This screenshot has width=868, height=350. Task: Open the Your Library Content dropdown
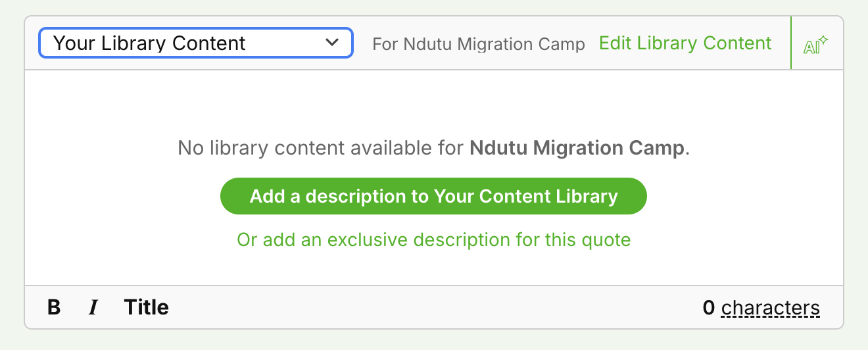pos(195,43)
